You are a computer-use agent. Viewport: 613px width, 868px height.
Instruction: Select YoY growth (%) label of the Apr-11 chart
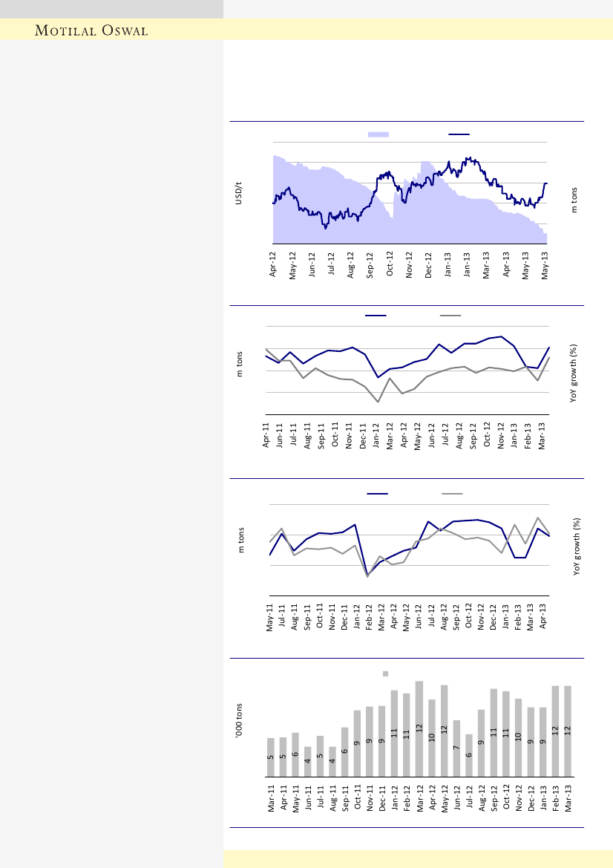574,373
